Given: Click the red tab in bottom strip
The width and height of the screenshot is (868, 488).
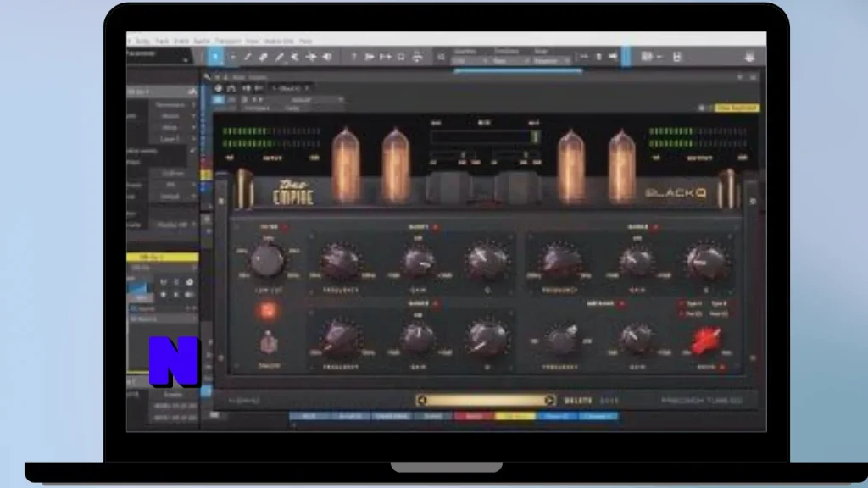Looking at the screenshot, I should click(475, 416).
